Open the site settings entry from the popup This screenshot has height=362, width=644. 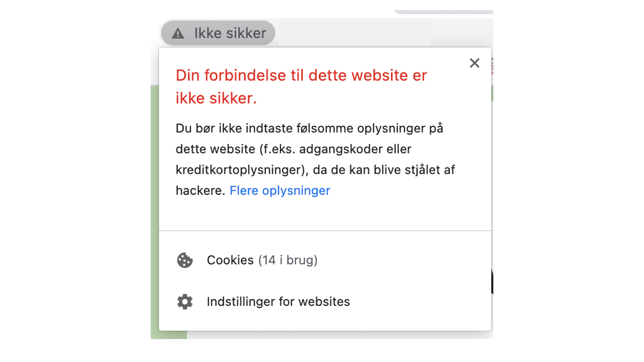tap(278, 302)
